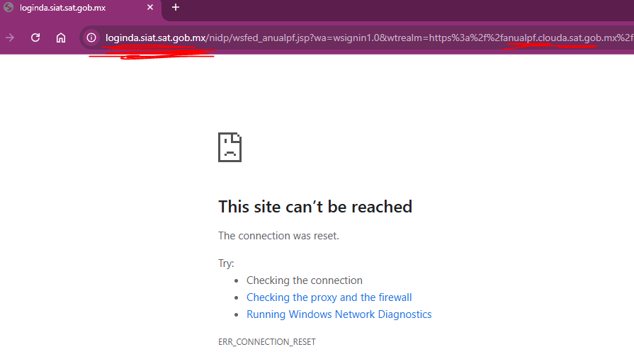Open a new tab with plus button

click(x=176, y=7)
